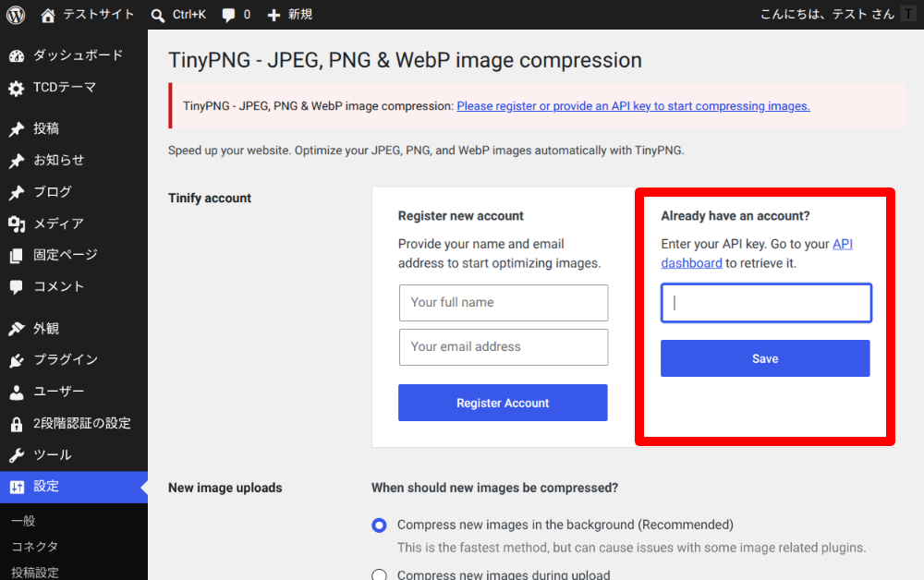Click the プラグイン plug icon
This screenshot has height=580, width=924.
17,360
